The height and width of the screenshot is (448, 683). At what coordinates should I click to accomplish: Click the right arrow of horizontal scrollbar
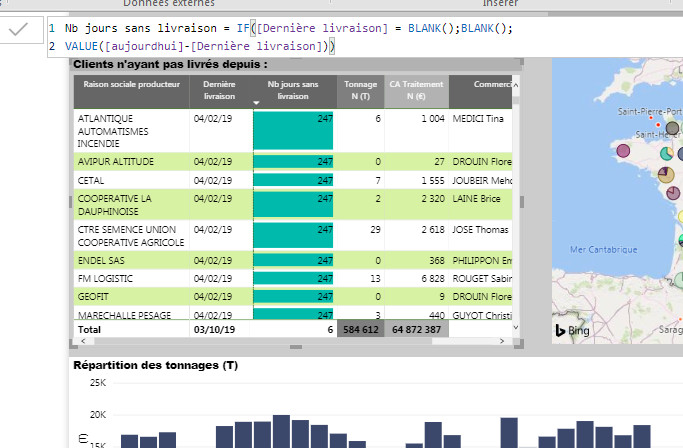point(502,341)
